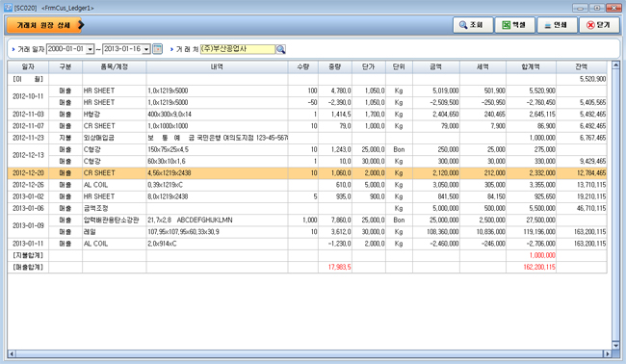Click the vertical scrollbar down arrow
Viewport: 626px width, 364px height.
(x=615, y=346)
